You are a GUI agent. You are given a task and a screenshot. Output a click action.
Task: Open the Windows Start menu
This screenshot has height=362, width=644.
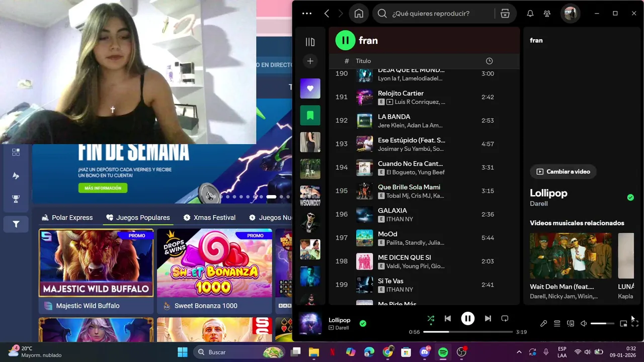(x=183, y=352)
